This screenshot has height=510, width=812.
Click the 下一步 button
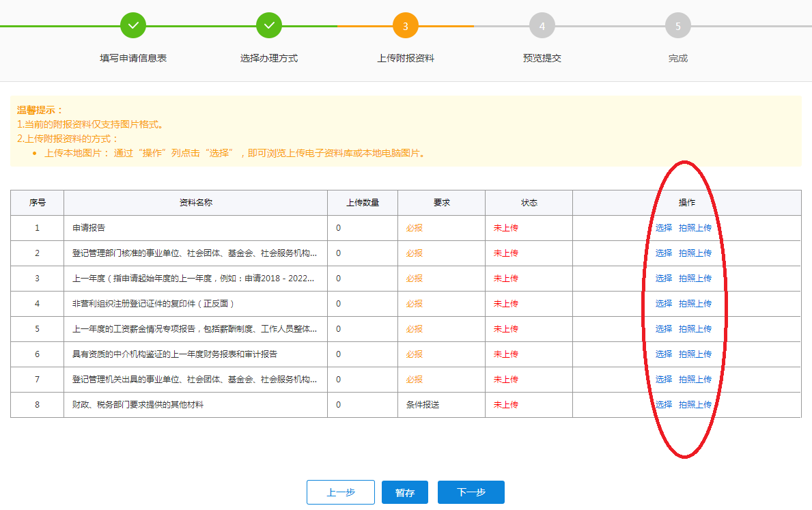pyautogui.click(x=471, y=492)
